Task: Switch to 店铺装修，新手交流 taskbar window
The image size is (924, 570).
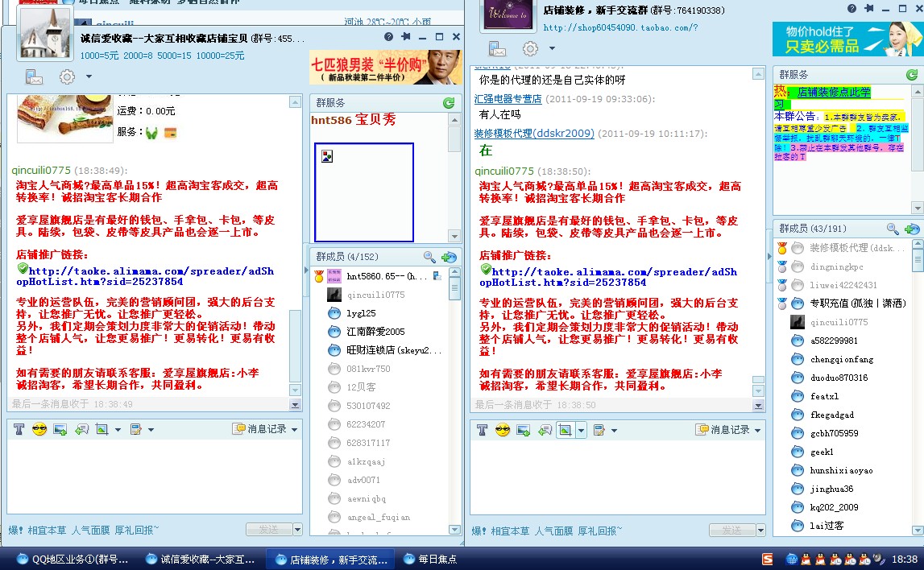Action: [x=330, y=559]
